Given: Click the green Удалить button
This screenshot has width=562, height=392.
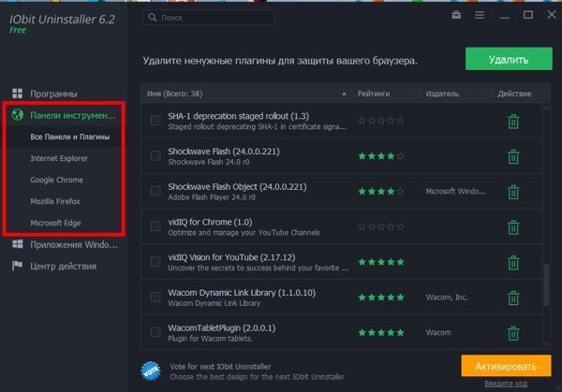Looking at the screenshot, I should coord(509,59).
